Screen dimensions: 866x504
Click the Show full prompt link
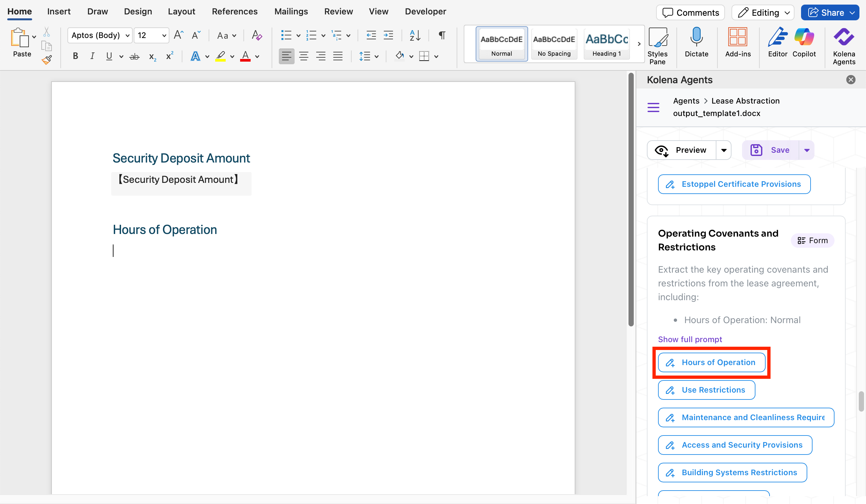pos(690,339)
